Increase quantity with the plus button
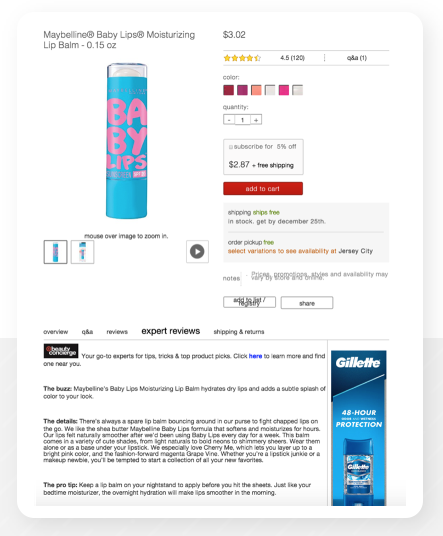Image resolution: width=443 pixels, height=536 pixels. point(256,120)
